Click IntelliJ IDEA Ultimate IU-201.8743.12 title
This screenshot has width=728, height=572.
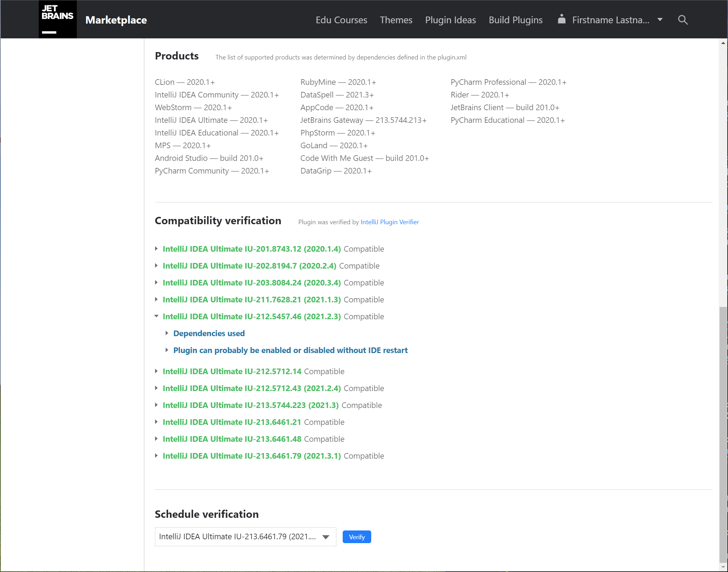click(x=251, y=249)
